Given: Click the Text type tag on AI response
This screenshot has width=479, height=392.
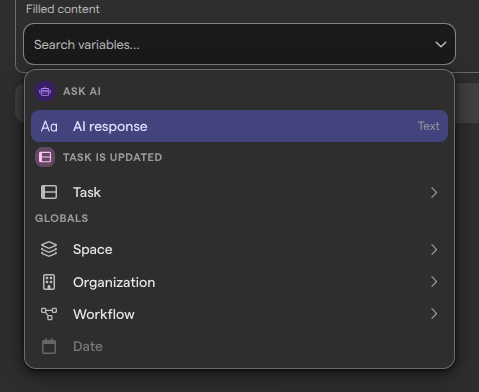Looking at the screenshot, I should pyautogui.click(x=429, y=126).
